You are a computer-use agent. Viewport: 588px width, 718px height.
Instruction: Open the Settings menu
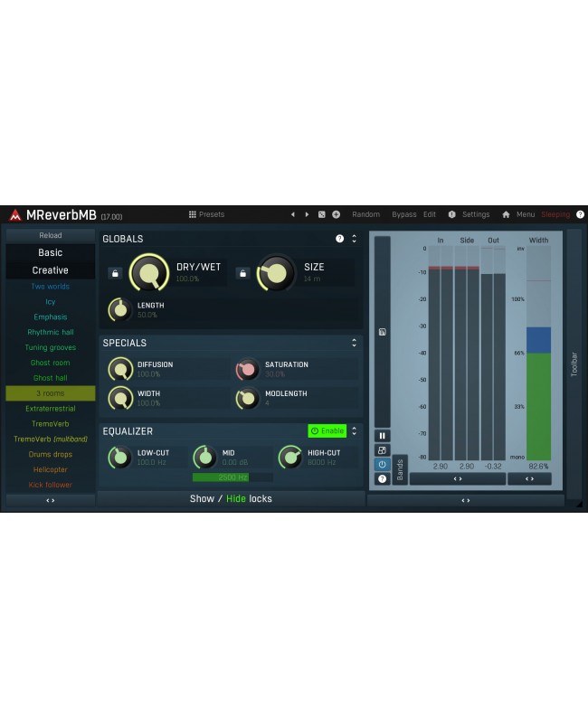coord(476,214)
